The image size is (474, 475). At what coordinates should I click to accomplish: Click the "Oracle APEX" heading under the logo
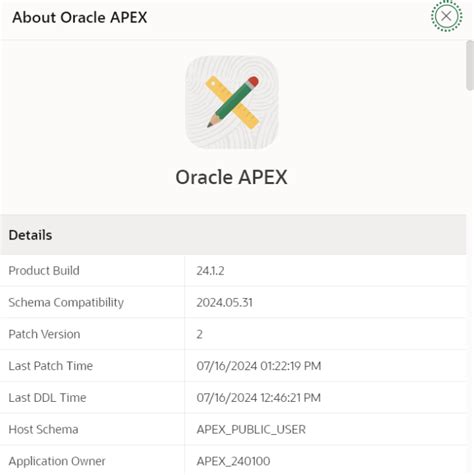(231, 177)
